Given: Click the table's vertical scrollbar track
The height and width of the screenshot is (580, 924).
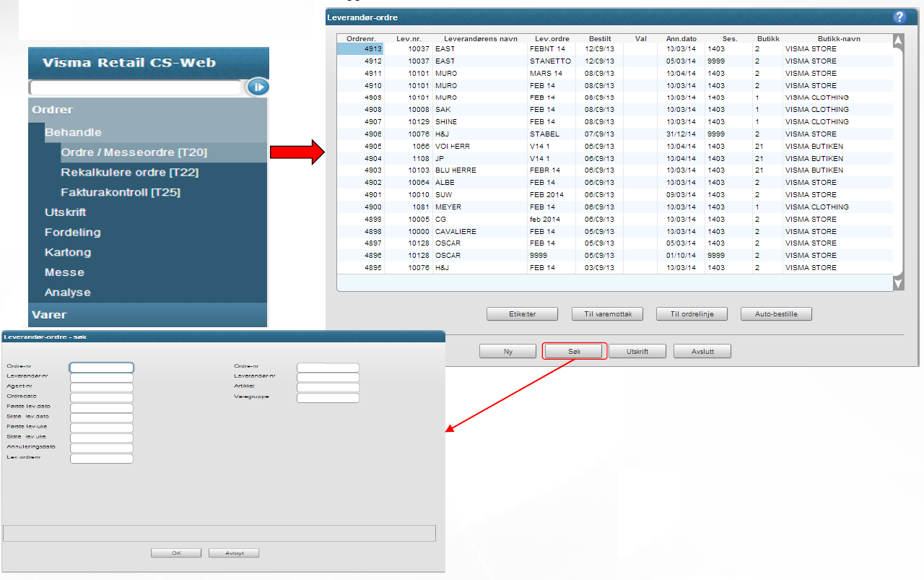Looking at the screenshot, I should coord(898,163).
